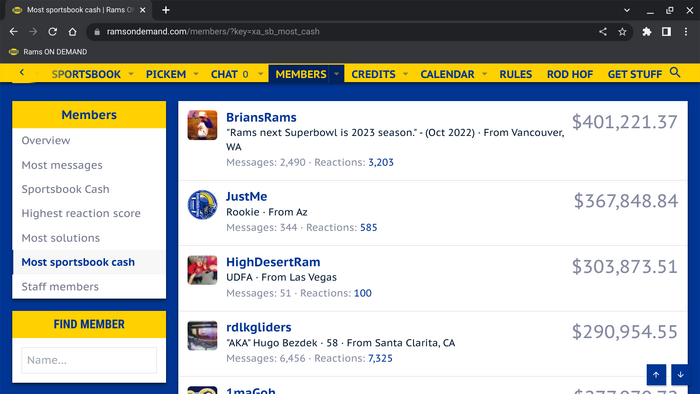Click the $401,221.37 cash amount
The width and height of the screenshot is (700, 394).
[625, 122]
